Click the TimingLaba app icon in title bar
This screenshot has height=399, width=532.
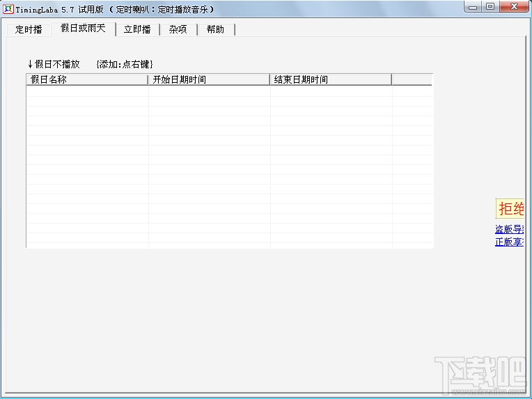point(8,9)
